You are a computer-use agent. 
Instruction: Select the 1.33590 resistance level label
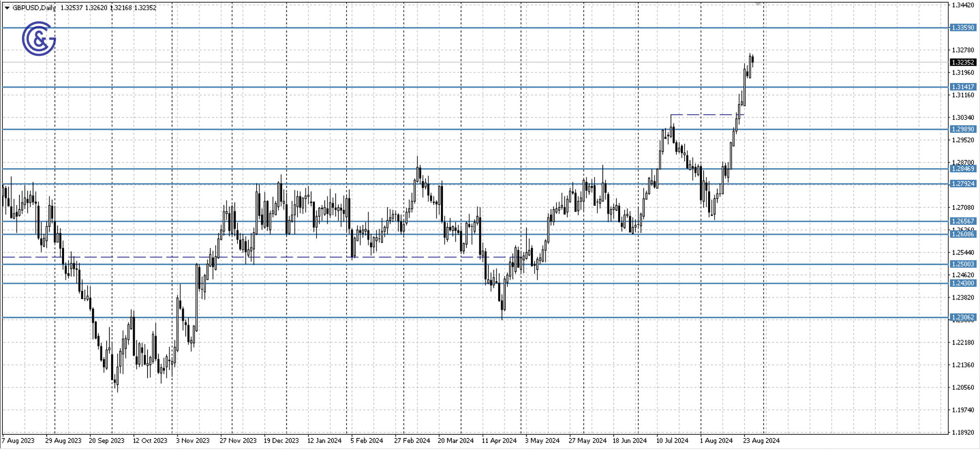point(963,27)
